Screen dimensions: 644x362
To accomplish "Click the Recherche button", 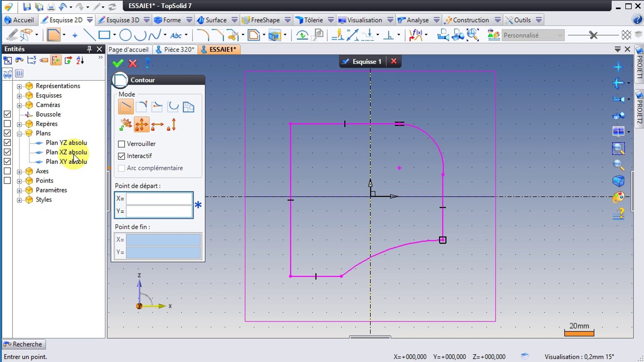I will tap(23, 344).
